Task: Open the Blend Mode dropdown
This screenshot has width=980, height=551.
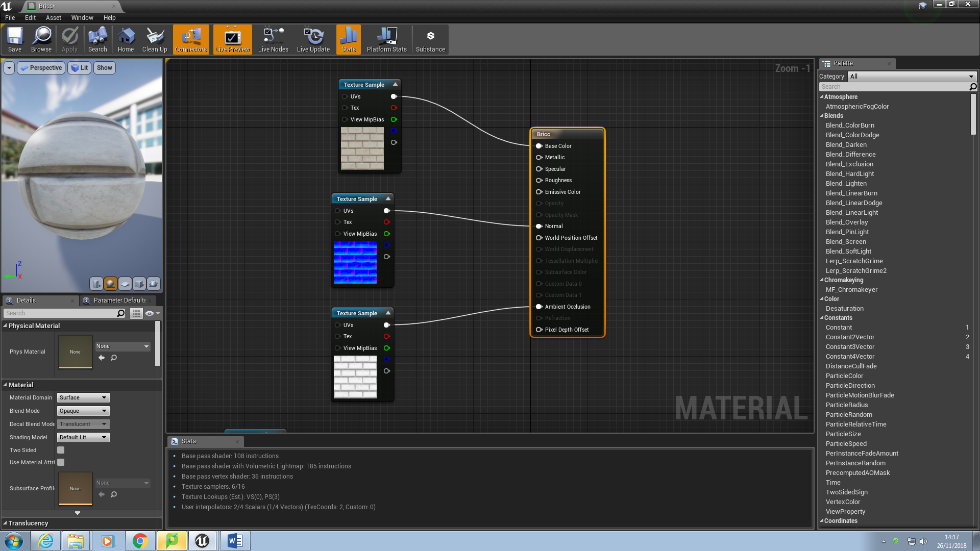Action: tap(83, 411)
